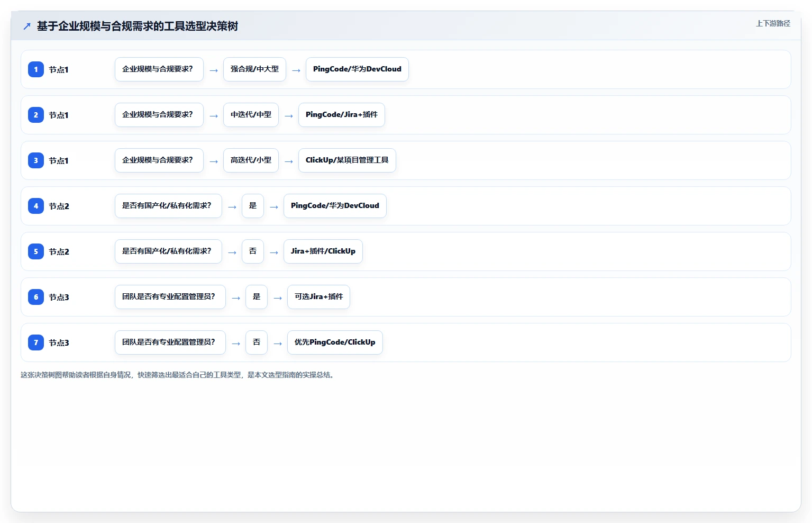The width and height of the screenshot is (812, 523).
Task: Select the step badge number 4
Action: pos(36,206)
